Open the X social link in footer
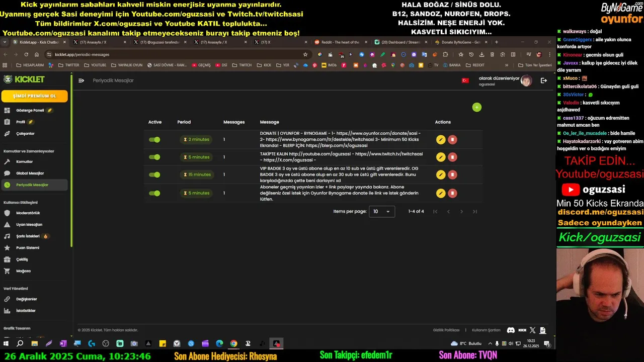644x362 pixels. point(533,330)
